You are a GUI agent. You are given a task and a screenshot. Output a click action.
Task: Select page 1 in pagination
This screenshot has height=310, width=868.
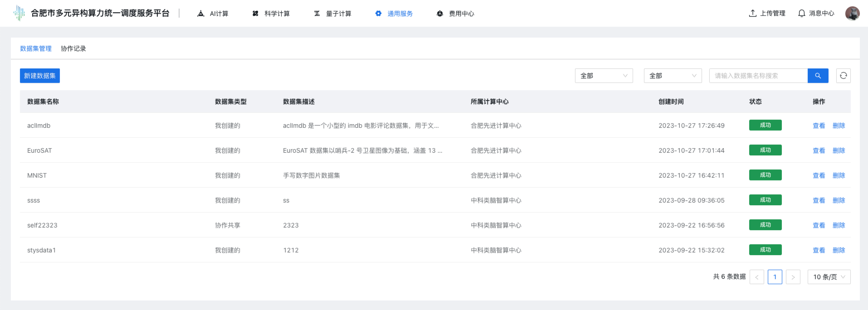click(x=775, y=277)
